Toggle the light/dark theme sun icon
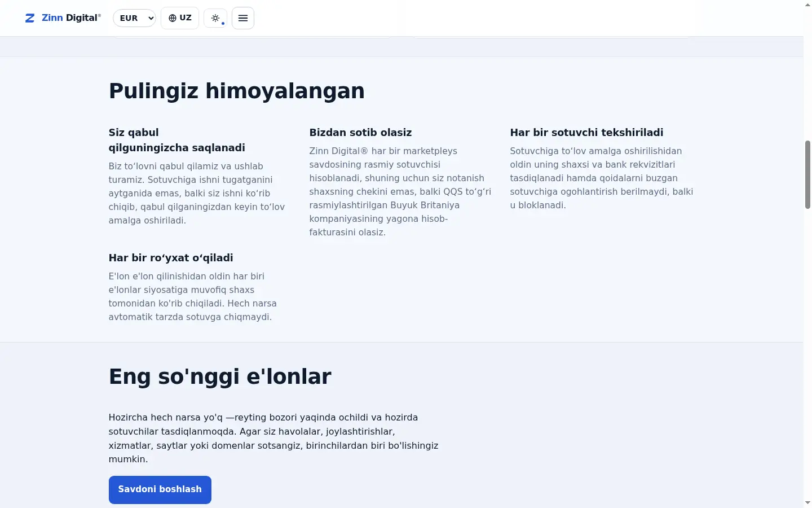Image resolution: width=812 pixels, height=508 pixels. (x=215, y=18)
